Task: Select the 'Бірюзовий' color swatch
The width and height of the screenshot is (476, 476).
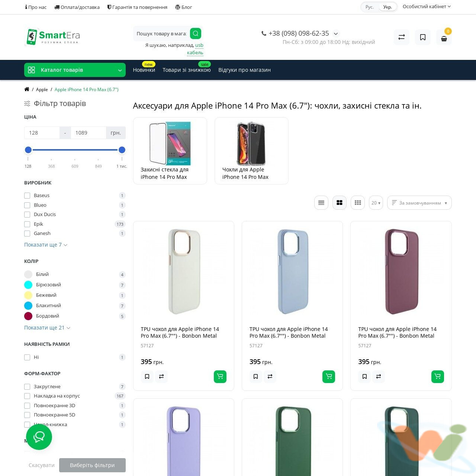Action: [28, 285]
